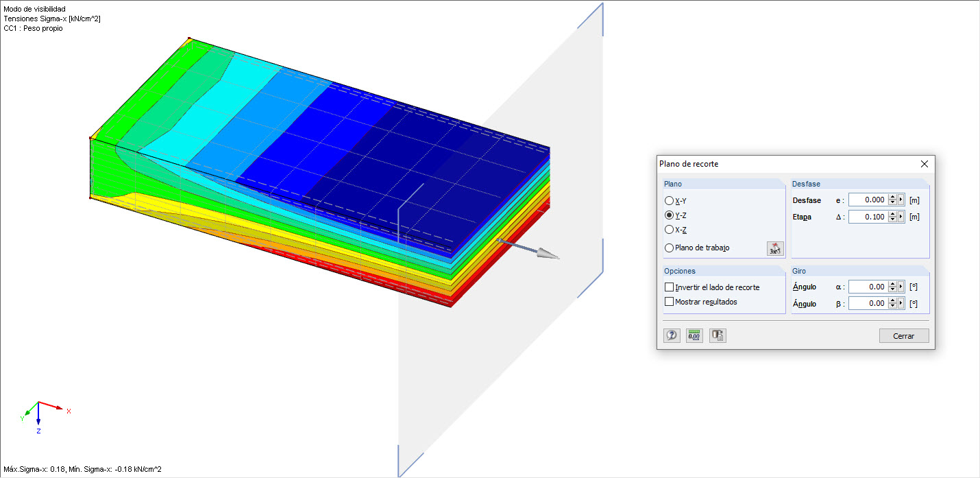Click the 'CC1 : Peso propio' text

(x=33, y=29)
